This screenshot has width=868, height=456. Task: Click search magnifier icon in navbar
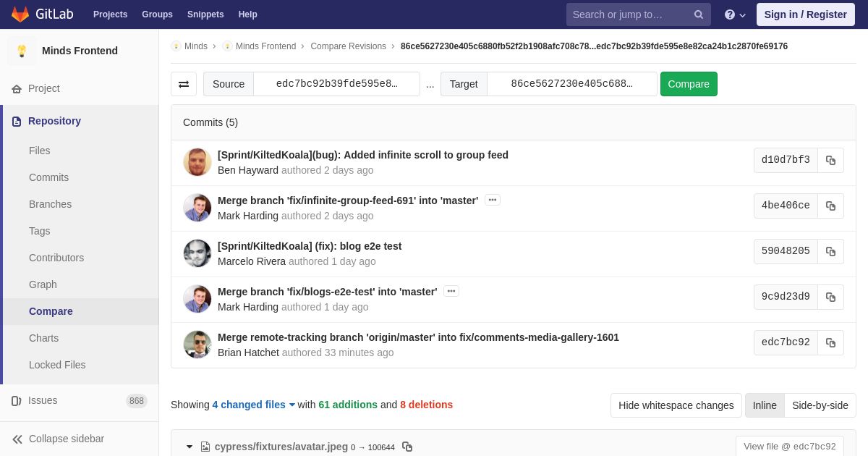click(699, 14)
